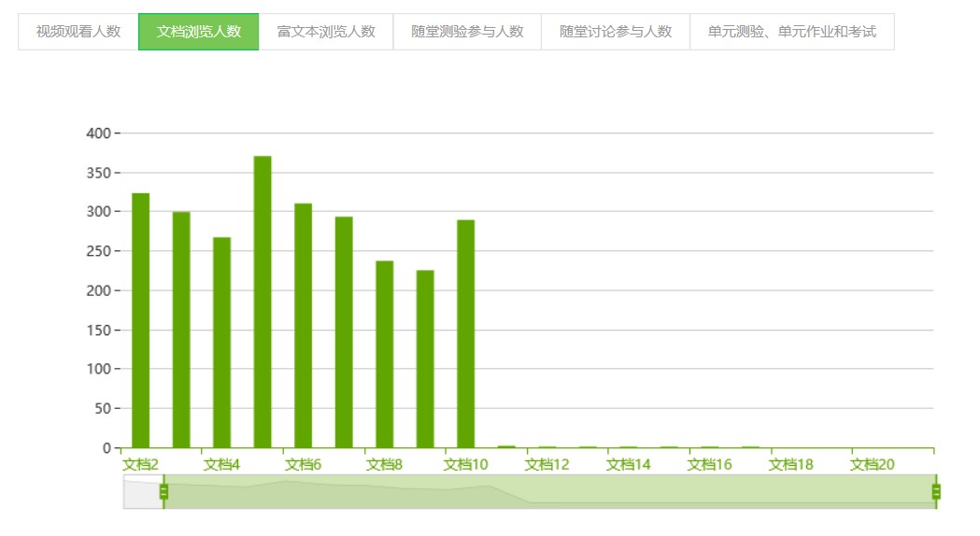Select the bar above 文档8

[385, 355]
